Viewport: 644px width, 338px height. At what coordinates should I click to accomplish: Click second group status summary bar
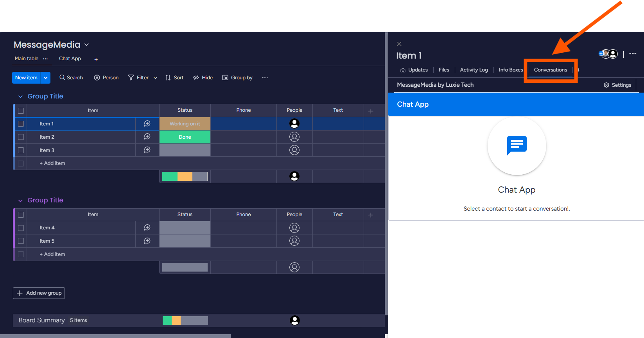[185, 267]
